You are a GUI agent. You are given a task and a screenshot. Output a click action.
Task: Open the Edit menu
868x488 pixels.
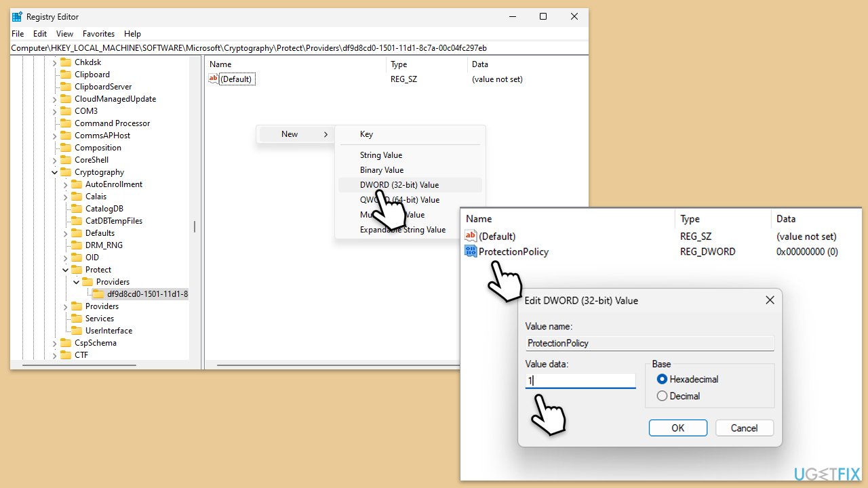tap(40, 34)
